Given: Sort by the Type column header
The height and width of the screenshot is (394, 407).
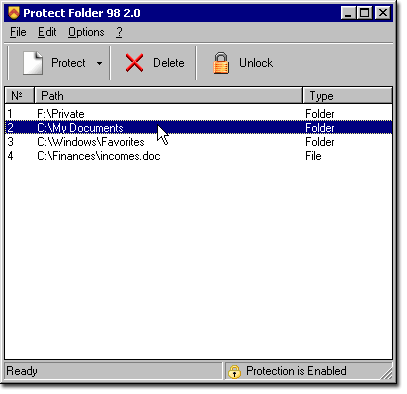Looking at the screenshot, I should click(x=347, y=96).
